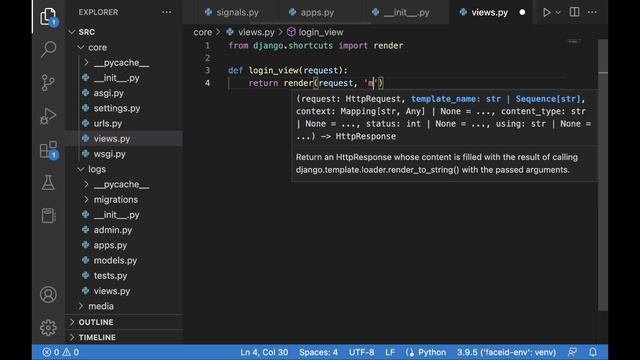
Task: Change indentation via Spaces: 4
Action: 318,352
